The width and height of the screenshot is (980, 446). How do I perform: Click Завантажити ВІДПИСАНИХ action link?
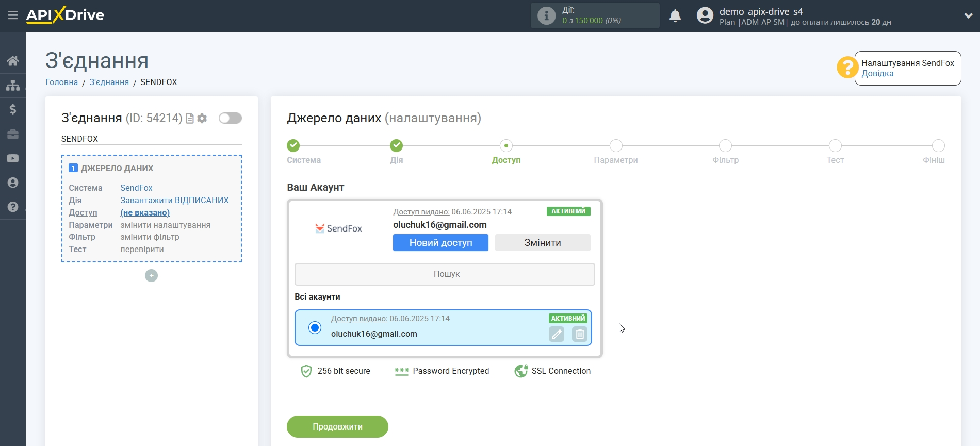coord(174,200)
